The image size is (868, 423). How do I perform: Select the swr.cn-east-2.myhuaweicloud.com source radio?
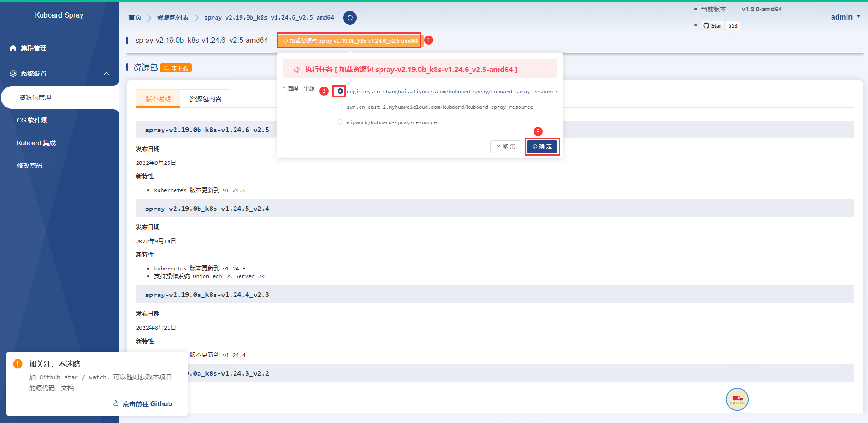[340, 107]
